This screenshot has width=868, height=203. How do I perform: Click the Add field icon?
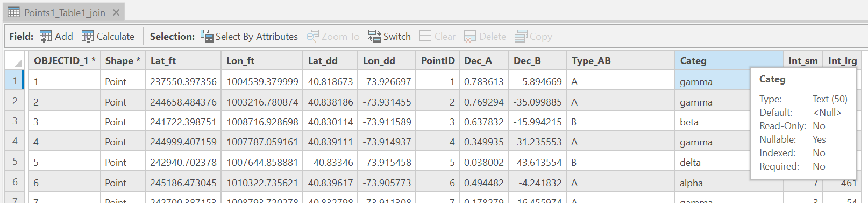(x=46, y=36)
